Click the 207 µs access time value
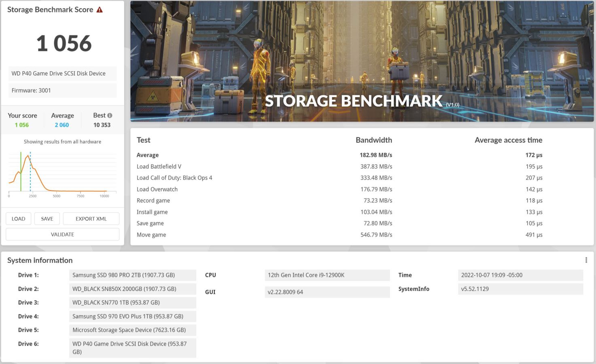 pos(534,178)
